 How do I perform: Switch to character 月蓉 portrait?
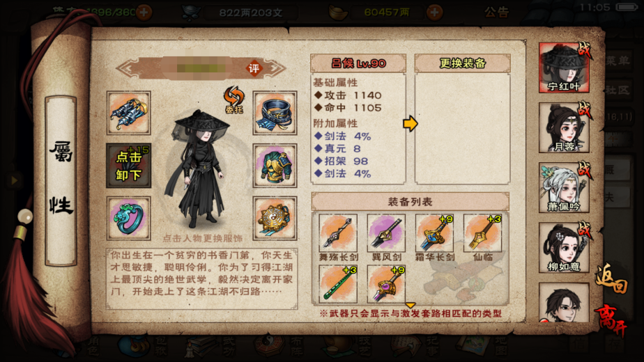(564, 127)
